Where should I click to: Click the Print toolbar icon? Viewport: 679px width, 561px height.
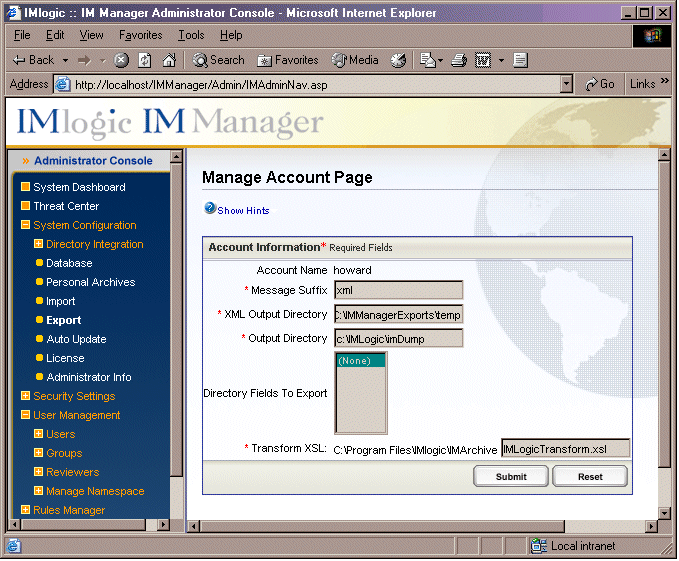coord(459,60)
